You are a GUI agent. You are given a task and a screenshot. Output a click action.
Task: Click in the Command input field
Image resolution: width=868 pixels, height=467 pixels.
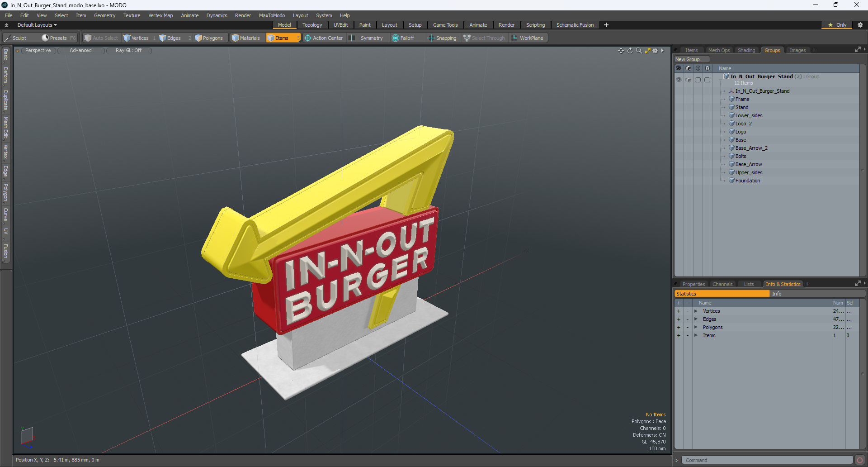tap(767, 460)
